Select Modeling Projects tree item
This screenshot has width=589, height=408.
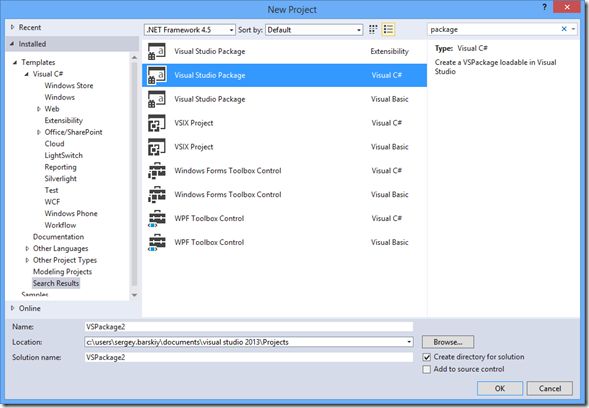(62, 272)
